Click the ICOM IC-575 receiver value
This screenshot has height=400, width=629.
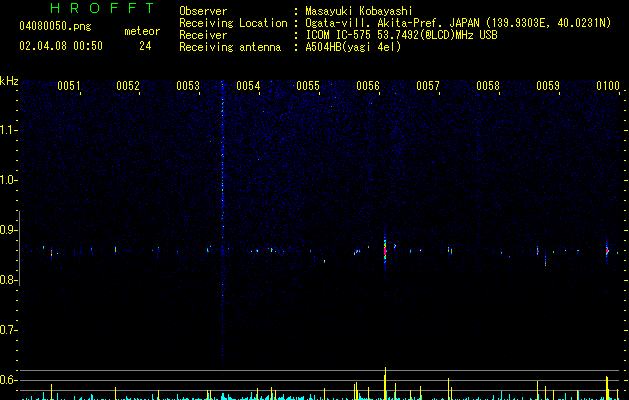point(401,35)
